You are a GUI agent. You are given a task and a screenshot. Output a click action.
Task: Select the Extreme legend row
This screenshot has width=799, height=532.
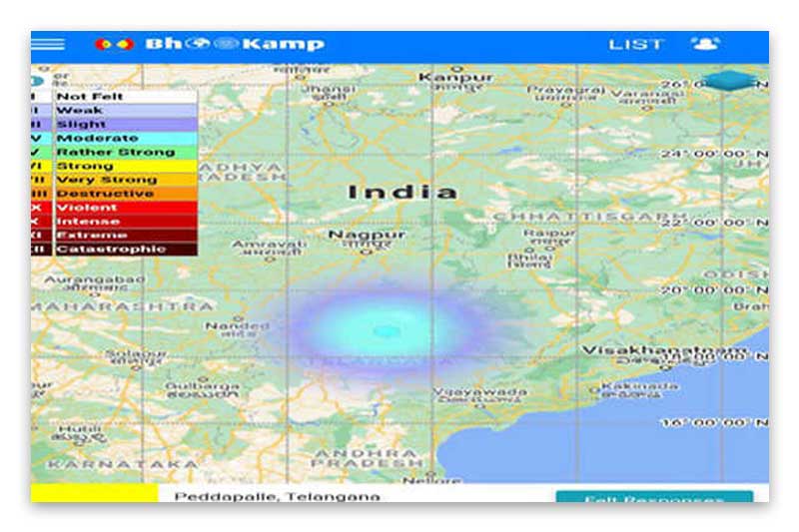tap(114, 236)
